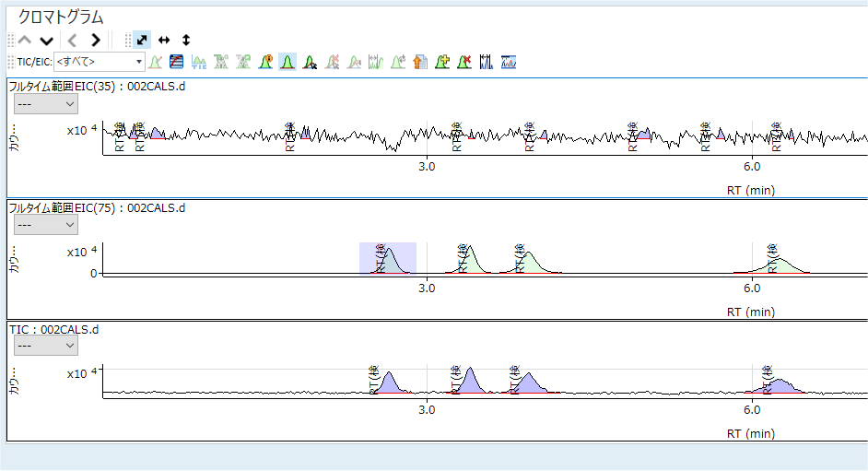
Task: Select the second blue peak in TIC chromatogram
Action: 471,382
